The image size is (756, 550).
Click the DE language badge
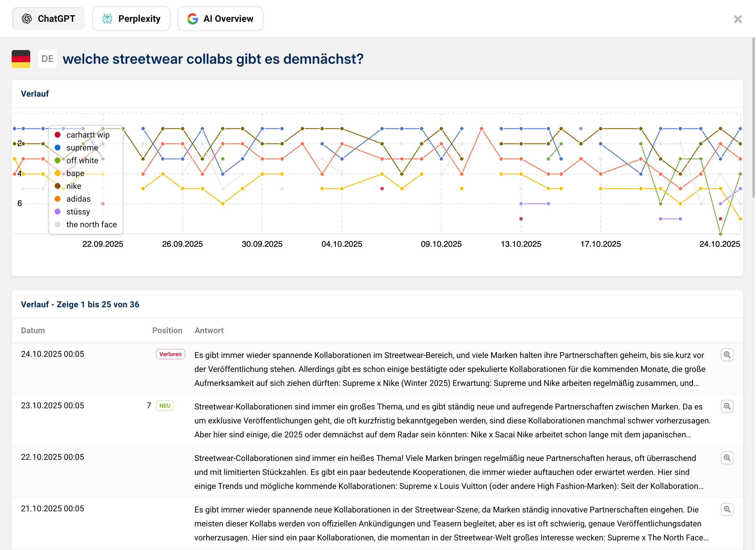pos(47,59)
